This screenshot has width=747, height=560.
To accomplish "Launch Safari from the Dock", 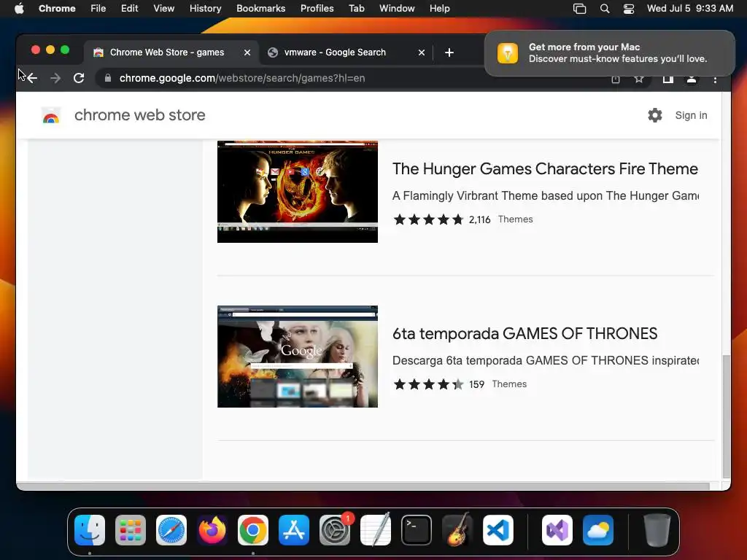I will [x=171, y=530].
